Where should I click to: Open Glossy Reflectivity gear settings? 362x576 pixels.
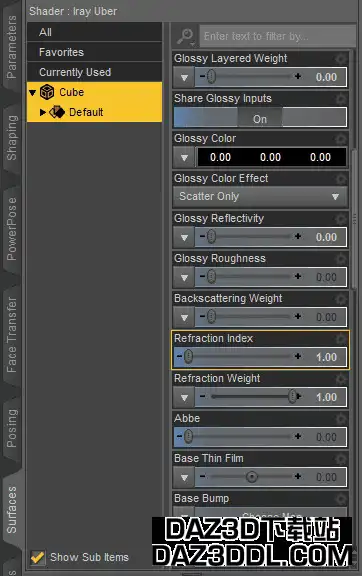[x=341, y=219]
